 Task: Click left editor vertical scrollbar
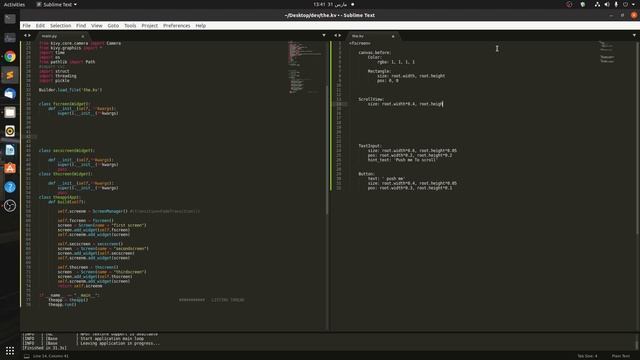(x=327, y=149)
